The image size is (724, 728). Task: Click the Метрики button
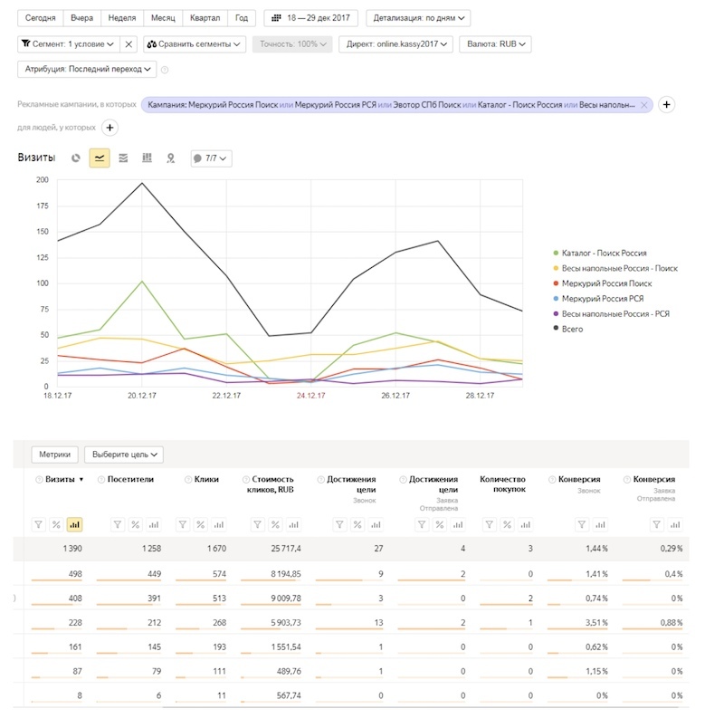click(55, 455)
